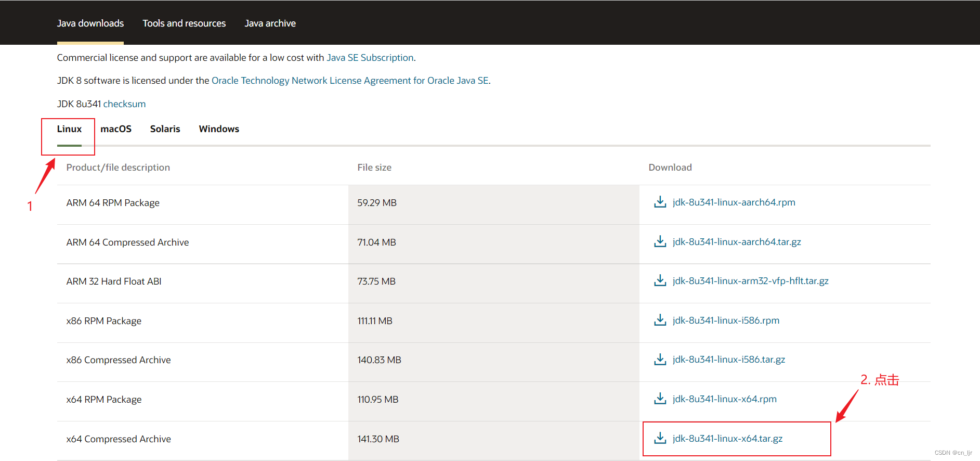Click the ARM 32 Hard Float ABI description
Image resolution: width=980 pixels, height=461 pixels.
(114, 281)
